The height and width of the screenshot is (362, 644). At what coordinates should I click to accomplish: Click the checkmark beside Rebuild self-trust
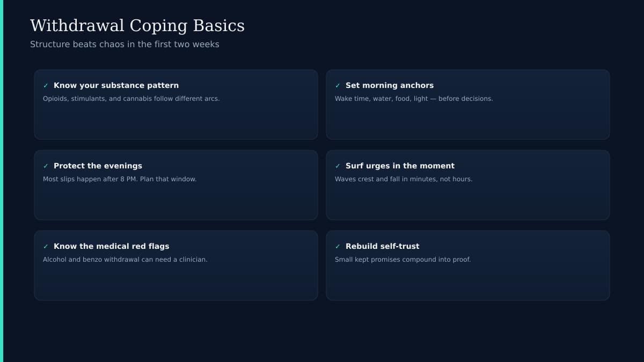(x=338, y=247)
